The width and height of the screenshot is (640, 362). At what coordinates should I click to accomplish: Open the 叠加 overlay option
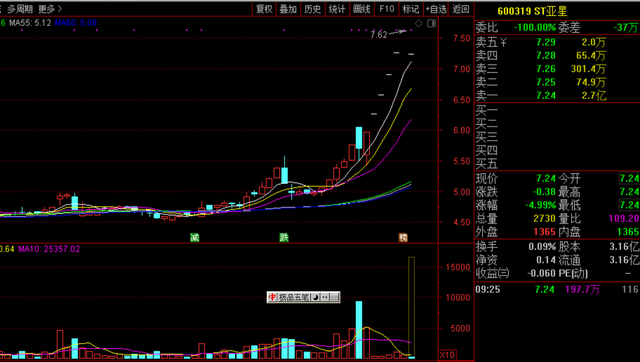288,9
